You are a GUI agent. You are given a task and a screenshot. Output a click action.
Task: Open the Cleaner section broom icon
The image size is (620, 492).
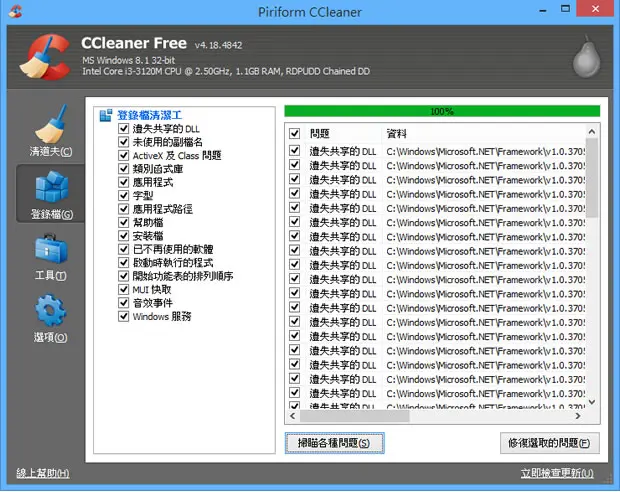coord(50,124)
